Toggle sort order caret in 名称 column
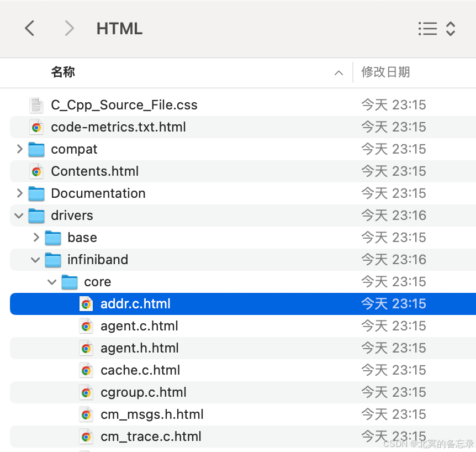 coord(339,73)
